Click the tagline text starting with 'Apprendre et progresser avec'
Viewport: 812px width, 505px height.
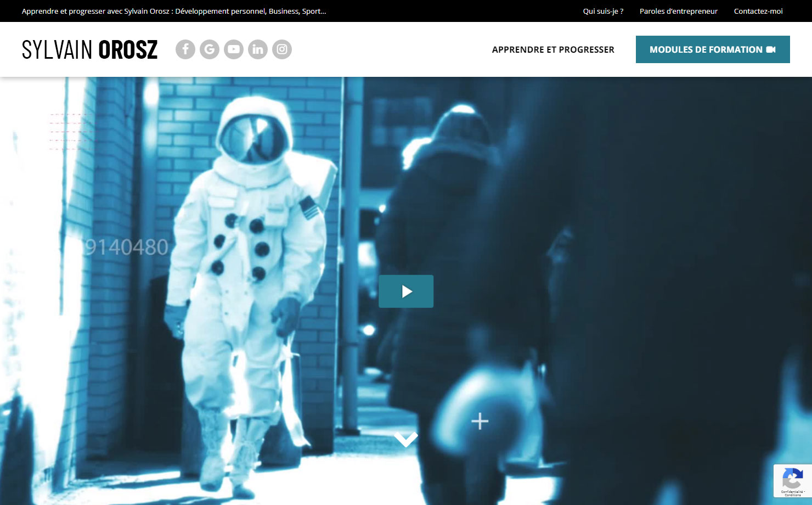point(174,11)
